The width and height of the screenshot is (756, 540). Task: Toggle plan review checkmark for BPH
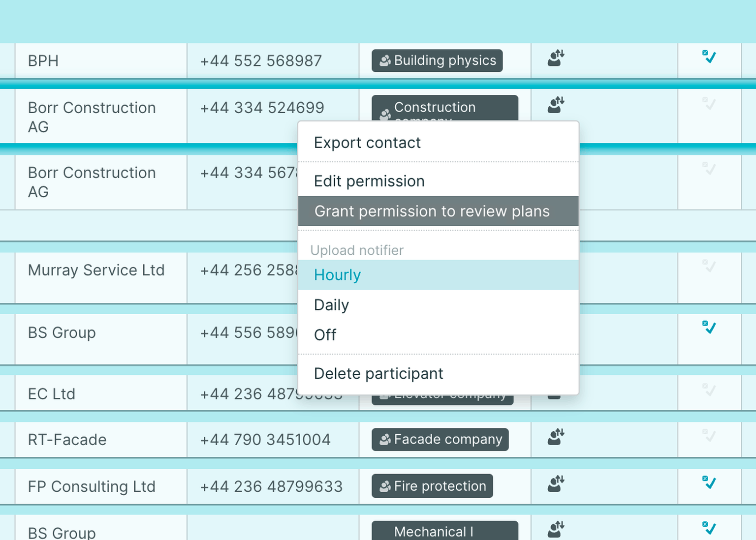pos(709,57)
